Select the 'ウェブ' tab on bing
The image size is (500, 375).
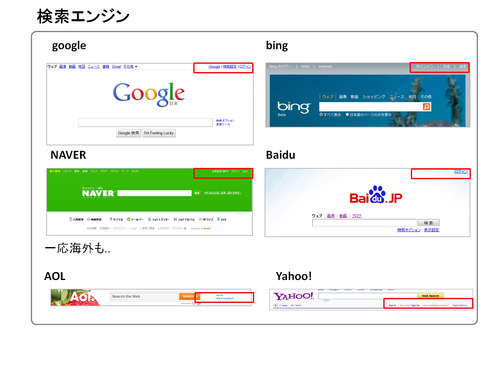click(x=328, y=97)
